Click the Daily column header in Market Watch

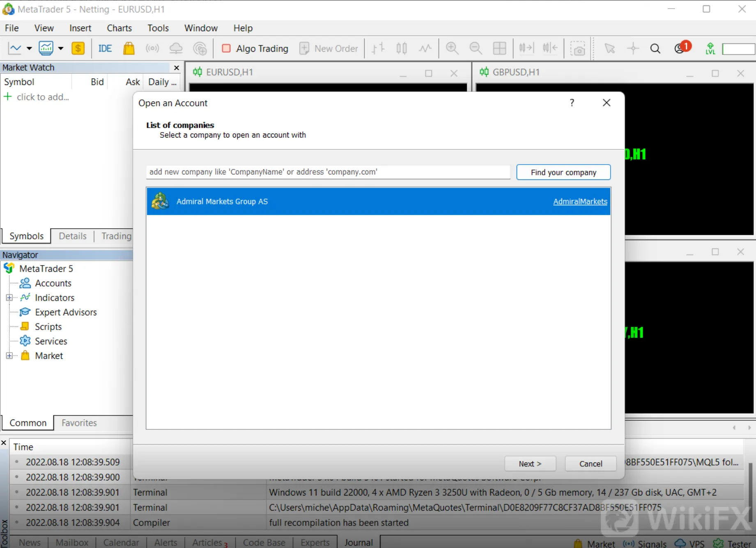pyautogui.click(x=162, y=82)
